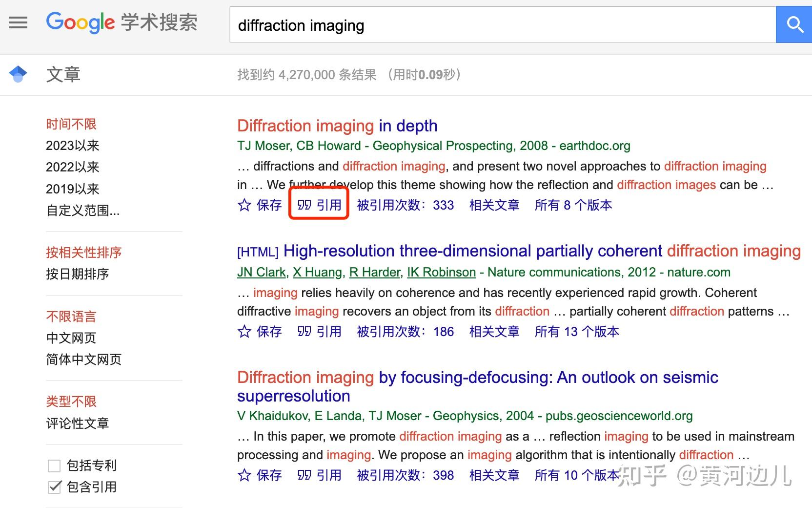The image size is (812, 508).
Task: Click the star icon for the Nature communications result
Action: point(244,332)
